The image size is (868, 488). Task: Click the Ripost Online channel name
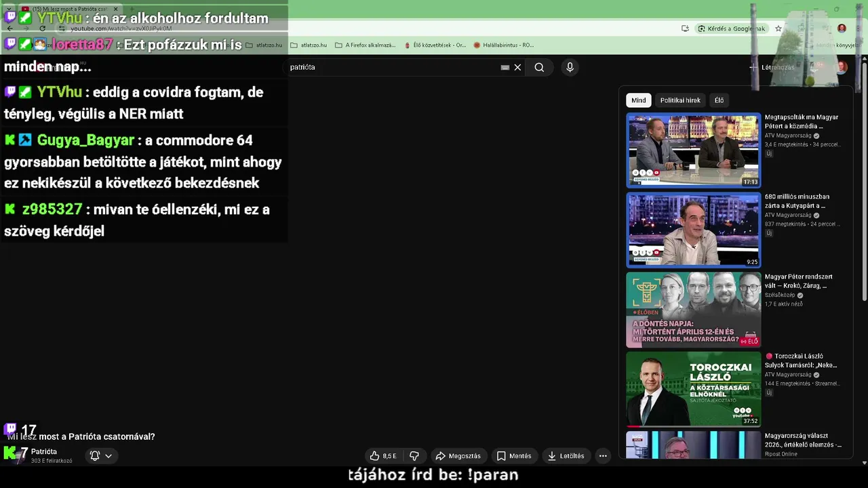[781, 454]
